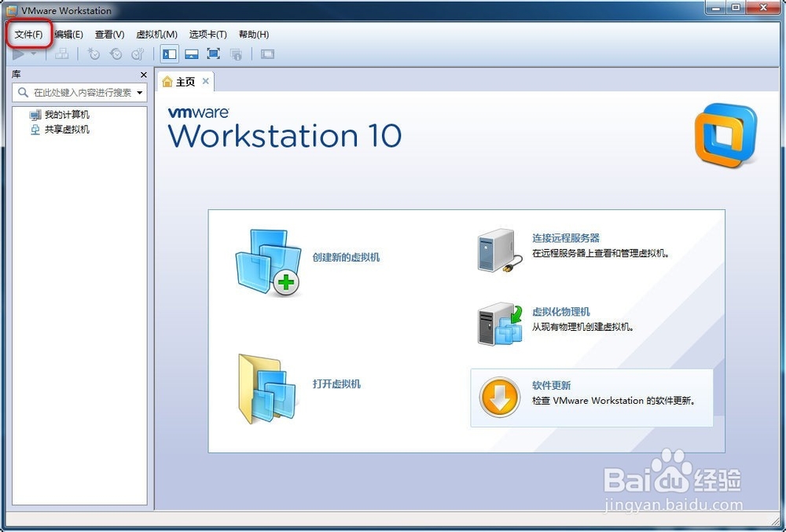Image resolution: width=786 pixels, height=532 pixels.
Task: Click the home icon on 主页 tab
Action: click(167, 82)
